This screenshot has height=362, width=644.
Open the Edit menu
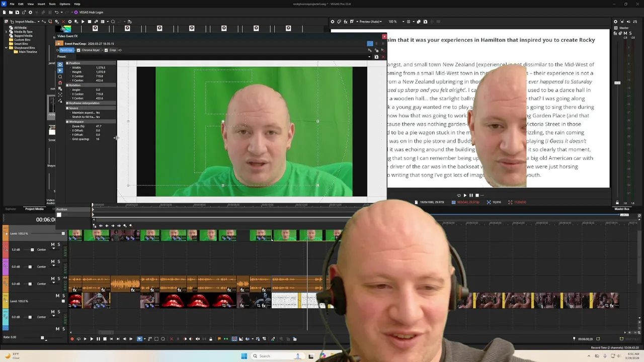(x=21, y=4)
